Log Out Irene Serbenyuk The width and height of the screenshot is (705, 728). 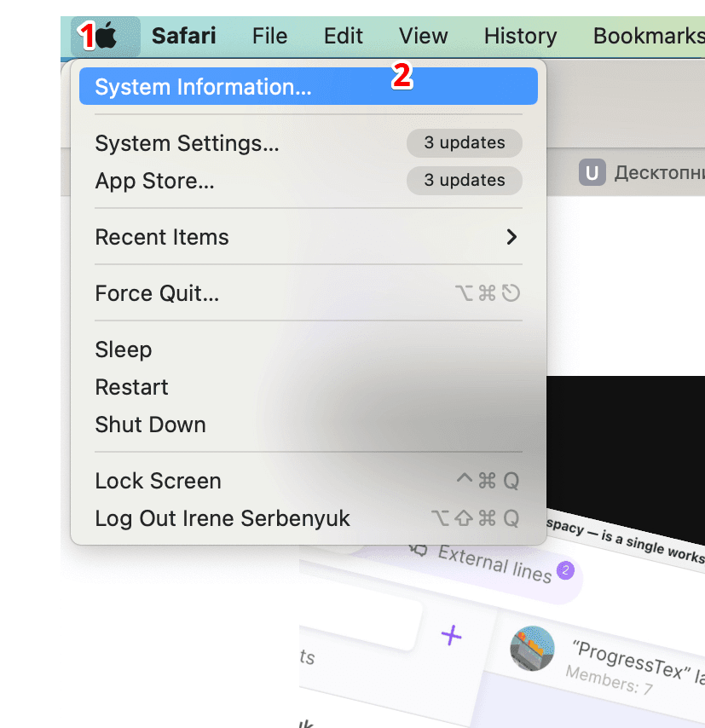[222, 518]
